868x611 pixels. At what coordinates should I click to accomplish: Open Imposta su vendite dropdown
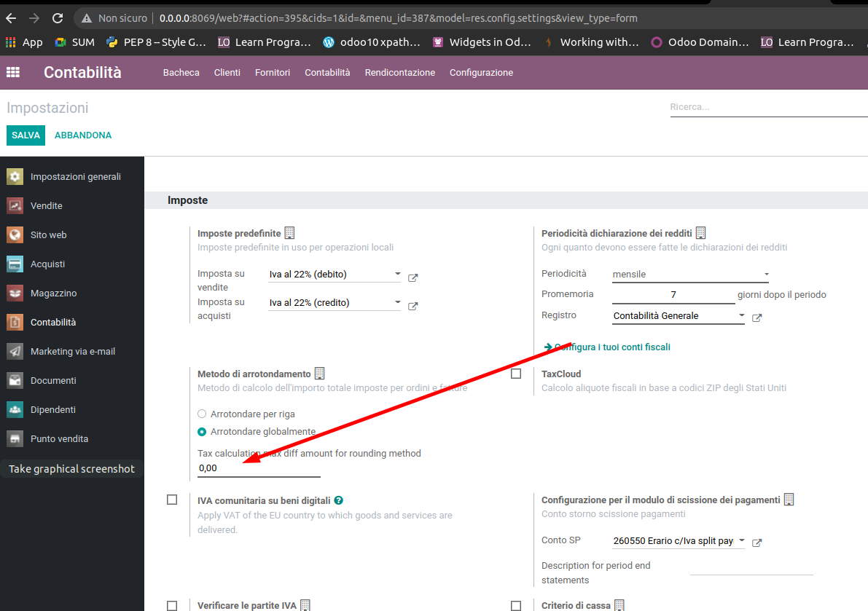tap(335, 275)
